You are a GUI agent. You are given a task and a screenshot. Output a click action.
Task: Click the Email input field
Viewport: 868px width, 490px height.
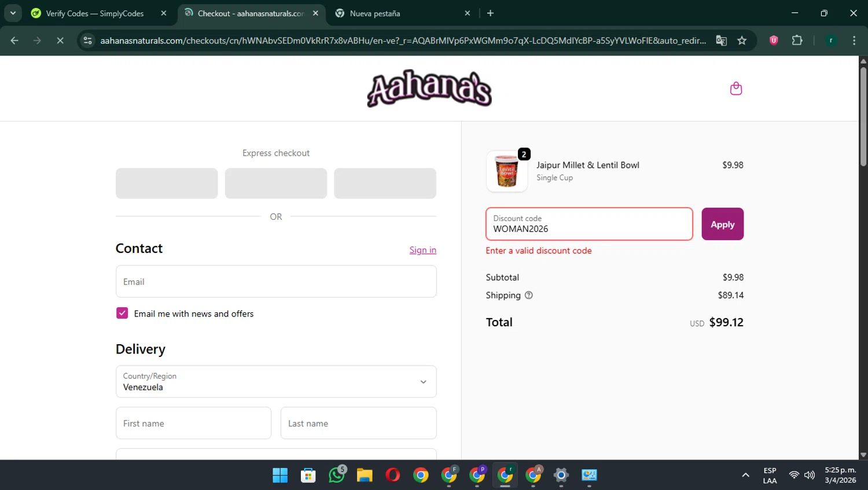(276, 281)
